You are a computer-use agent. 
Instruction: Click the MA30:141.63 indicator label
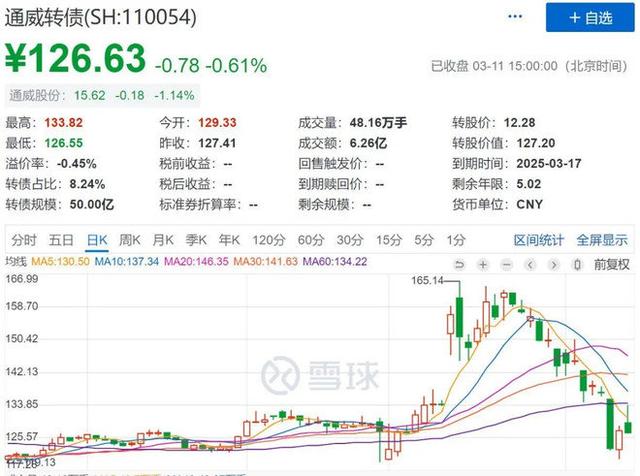(266, 261)
